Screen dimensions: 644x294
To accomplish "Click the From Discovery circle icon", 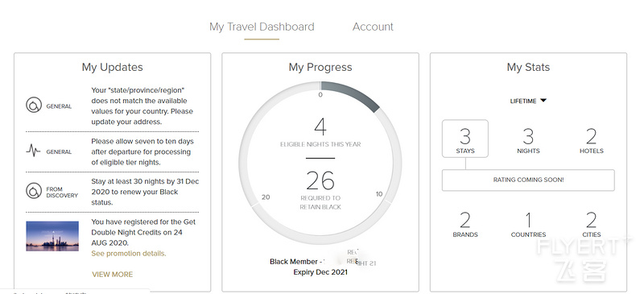I will [34, 191].
